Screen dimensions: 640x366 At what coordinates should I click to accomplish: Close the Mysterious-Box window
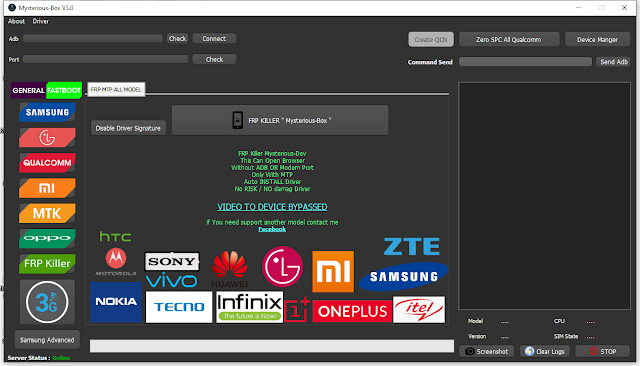[624, 8]
